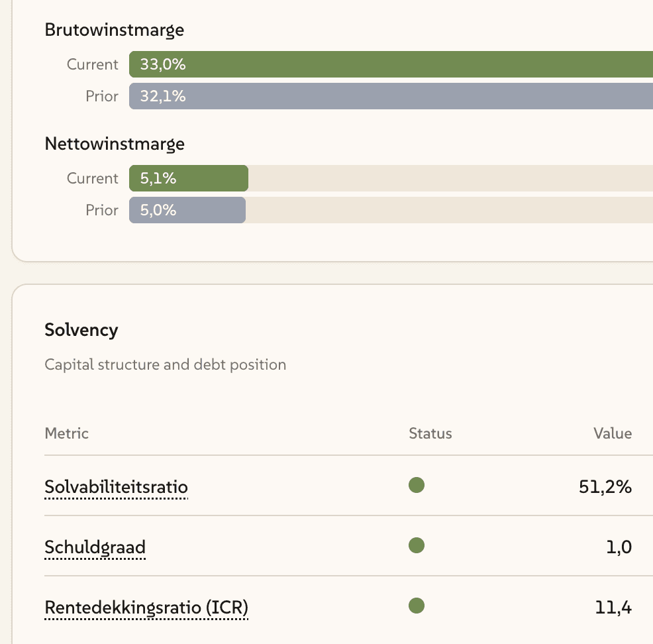
Task: Select the Rentedekkingsratio (ICR) metric link
Action: point(146,608)
